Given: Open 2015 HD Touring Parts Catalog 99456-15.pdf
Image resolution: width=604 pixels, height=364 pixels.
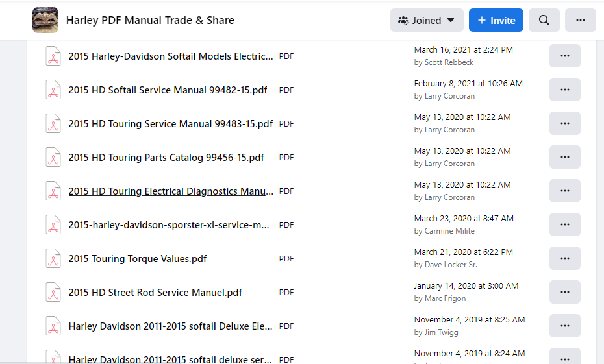Looking at the screenshot, I should (x=166, y=158).
